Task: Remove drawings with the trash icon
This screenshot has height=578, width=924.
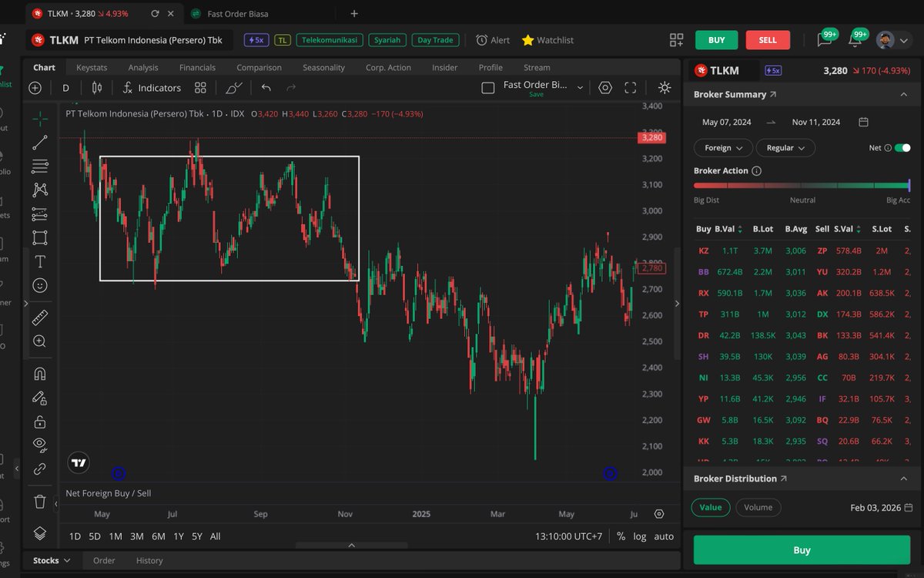Action: coord(40,502)
